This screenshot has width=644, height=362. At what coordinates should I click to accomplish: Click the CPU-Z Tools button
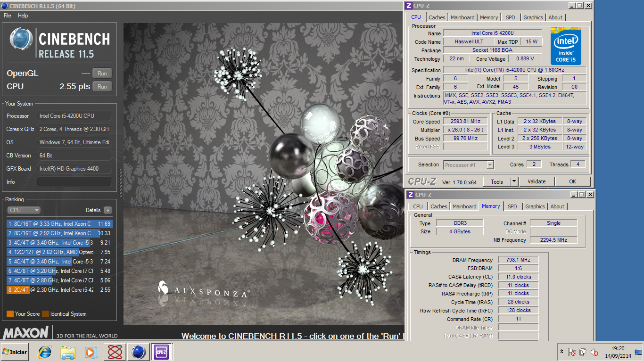[497, 181]
